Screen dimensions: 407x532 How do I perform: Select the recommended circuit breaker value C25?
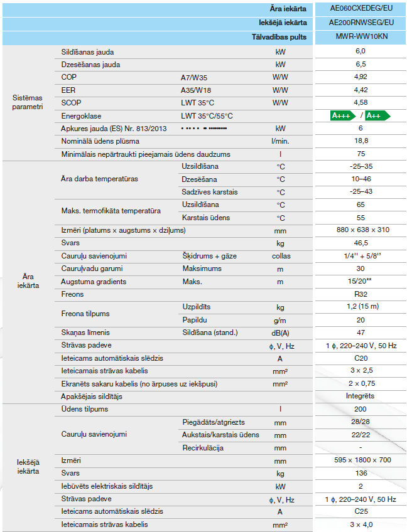click(x=360, y=511)
